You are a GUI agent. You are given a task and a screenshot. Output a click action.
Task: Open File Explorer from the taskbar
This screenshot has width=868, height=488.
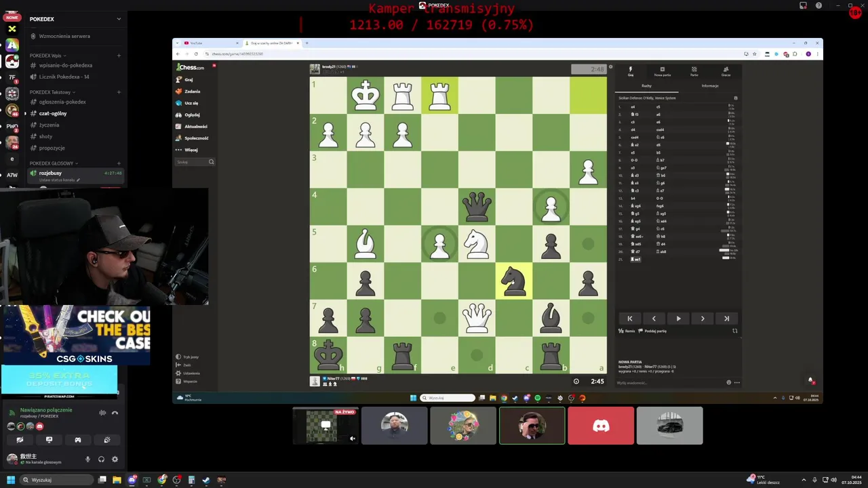pyautogui.click(x=117, y=480)
